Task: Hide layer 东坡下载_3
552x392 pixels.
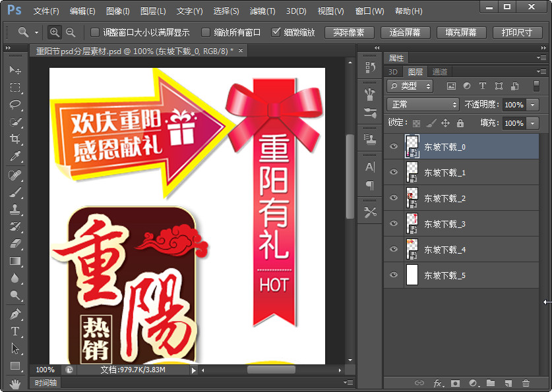Action: click(x=394, y=223)
